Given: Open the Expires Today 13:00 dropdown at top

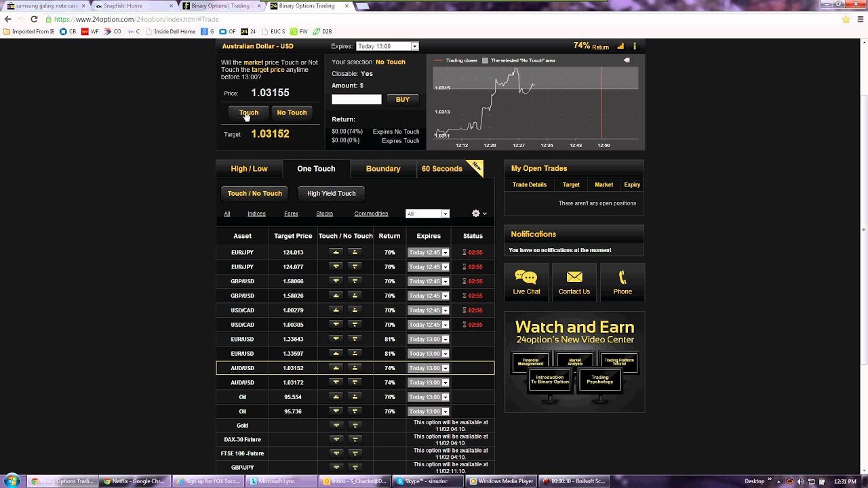Looking at the screenshot, I should tap(387, 46).
